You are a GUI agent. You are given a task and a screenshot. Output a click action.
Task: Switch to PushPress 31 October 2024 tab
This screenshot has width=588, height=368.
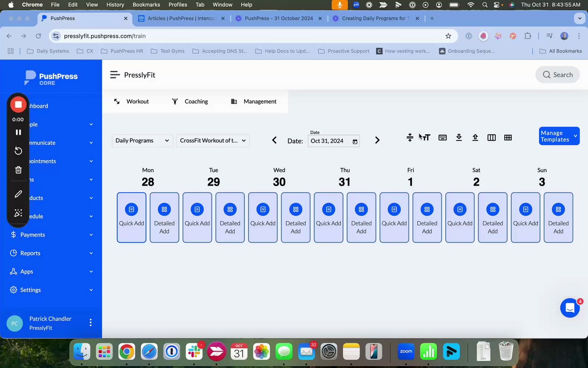[x=278, y=18]
